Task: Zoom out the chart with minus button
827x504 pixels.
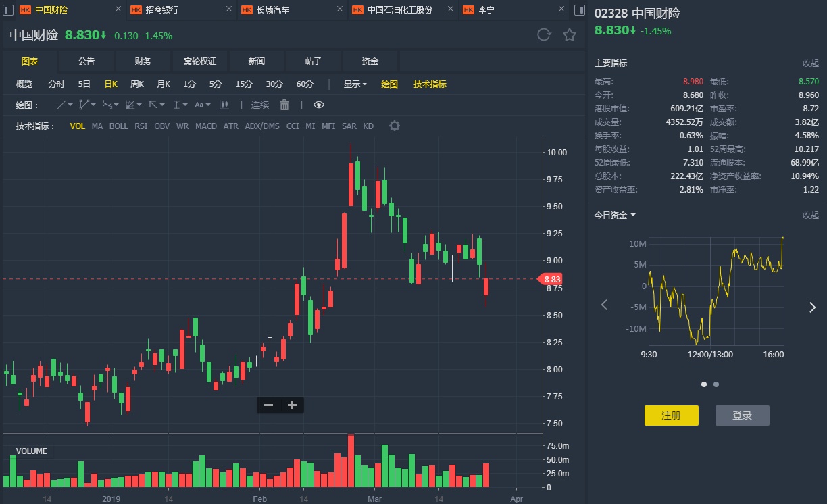Action: coord(268,405)
